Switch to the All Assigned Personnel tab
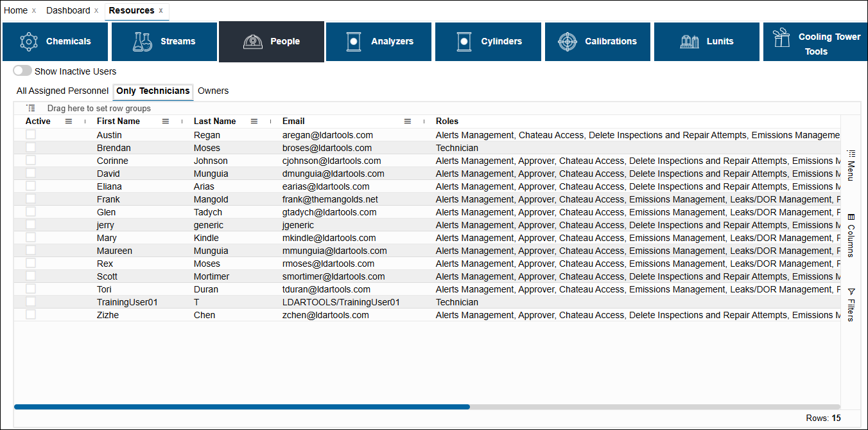The height and width of the screenshot is (430, 868). coord(62,91)
